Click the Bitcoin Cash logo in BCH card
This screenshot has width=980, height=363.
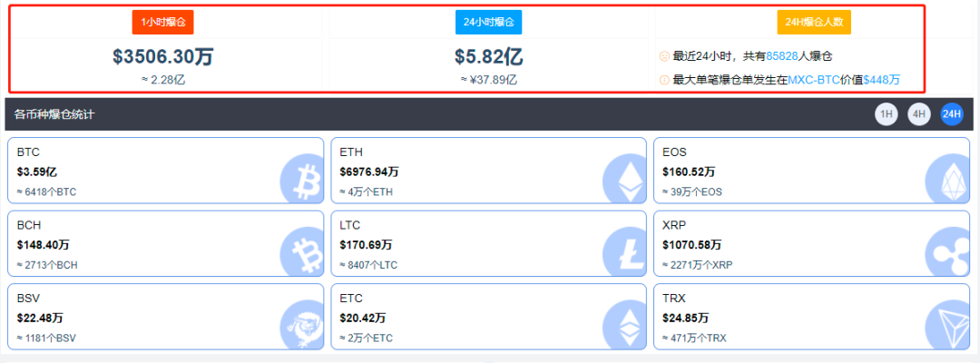[301, 251]
